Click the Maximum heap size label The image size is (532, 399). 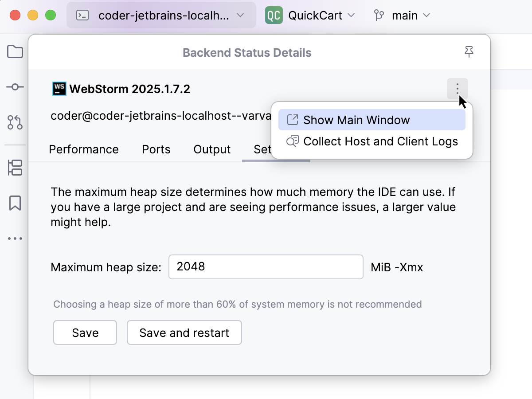point(106,267)
